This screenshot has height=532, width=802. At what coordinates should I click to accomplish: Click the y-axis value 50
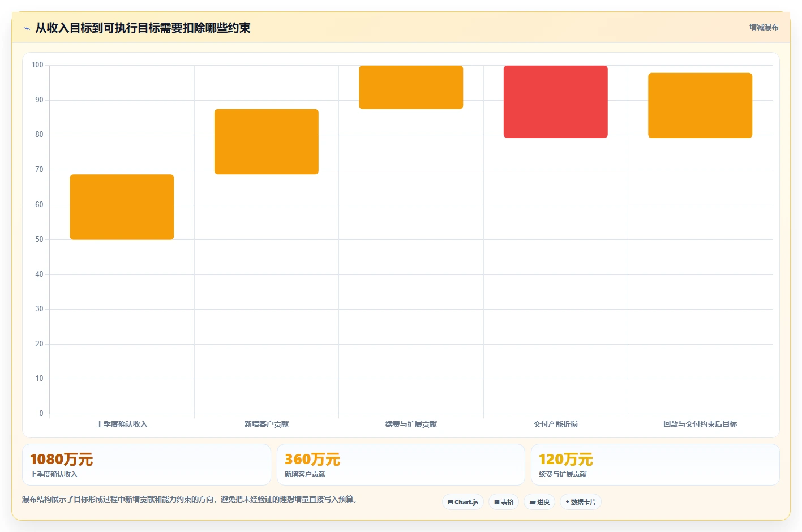tap(39, 239)
